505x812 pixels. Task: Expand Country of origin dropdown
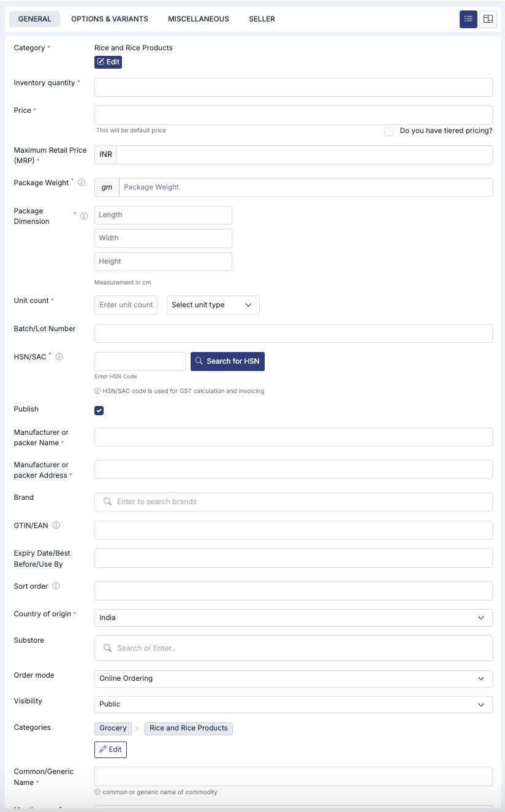293,618
